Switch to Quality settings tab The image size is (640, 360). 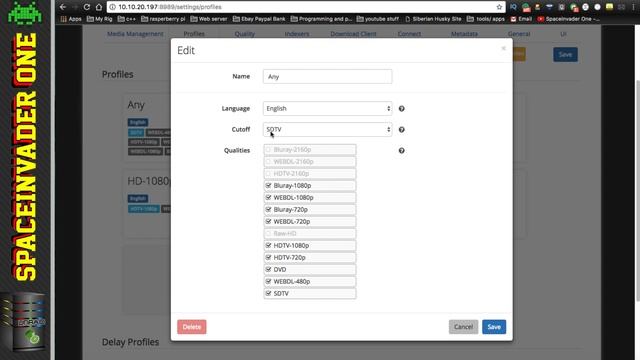click(244, 34)
